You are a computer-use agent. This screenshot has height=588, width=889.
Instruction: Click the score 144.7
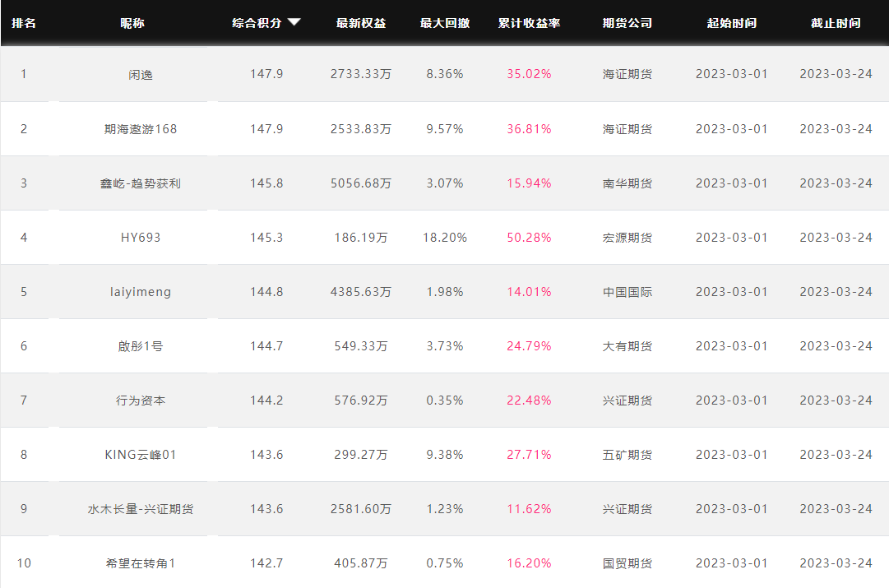[266, 346]
